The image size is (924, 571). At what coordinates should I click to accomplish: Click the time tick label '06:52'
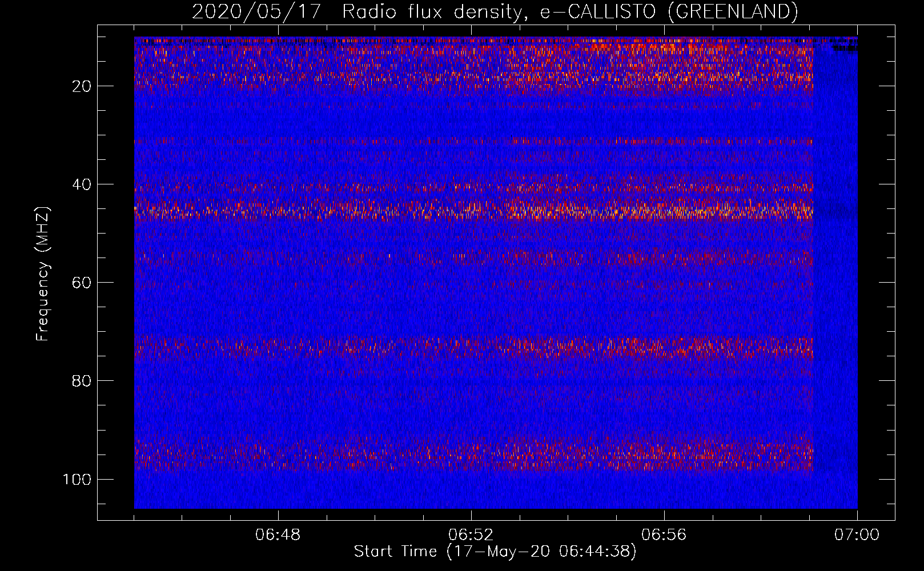coord(471,535)
